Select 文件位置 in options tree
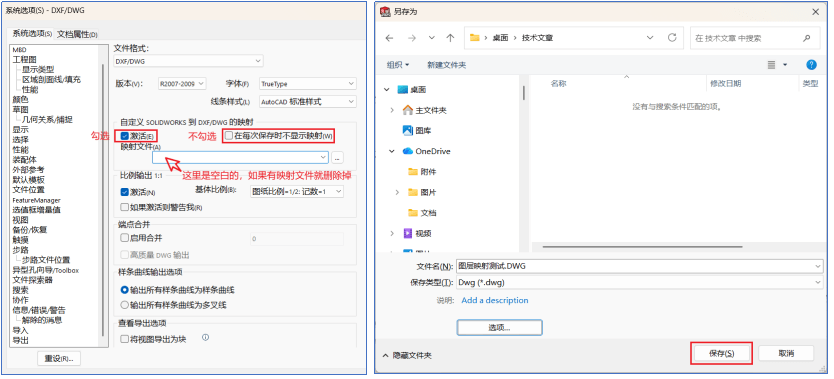Viewport: 834px width, 379px height. coord(29,190)
